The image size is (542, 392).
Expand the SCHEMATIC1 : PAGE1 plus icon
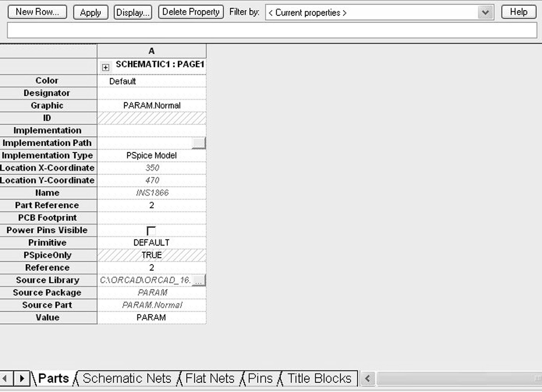pyautogui.click(x=105, y=68)
